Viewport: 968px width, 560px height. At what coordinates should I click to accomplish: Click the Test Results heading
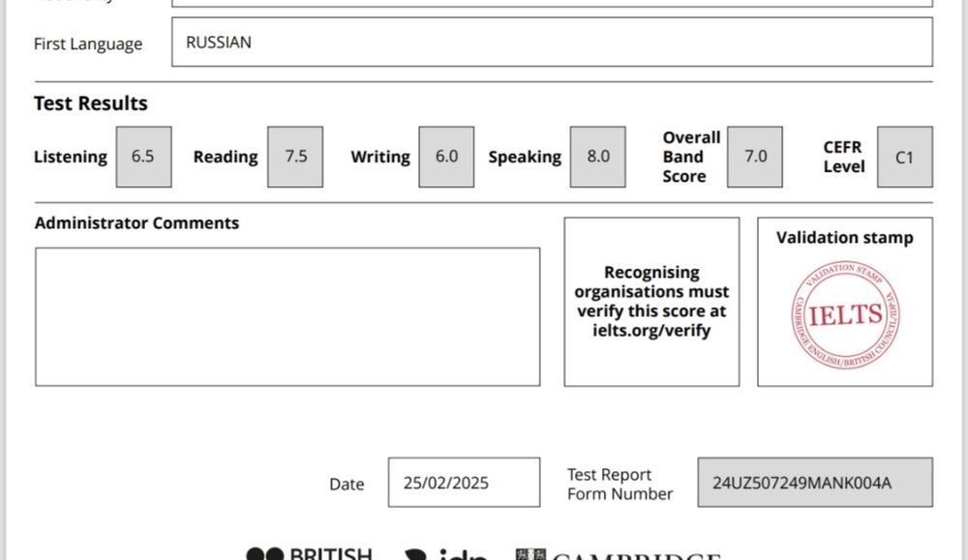click(x=91, y=103)
